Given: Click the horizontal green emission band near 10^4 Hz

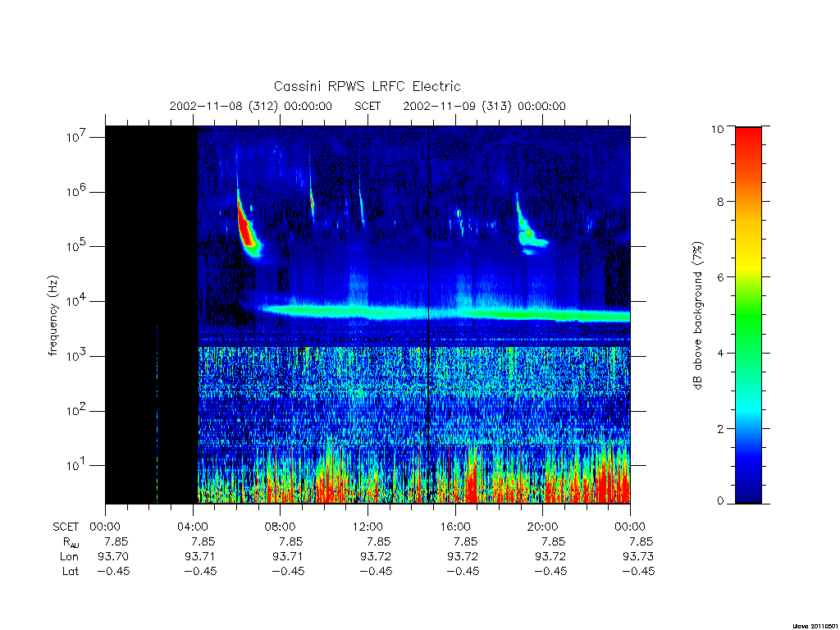Looking at the screenshot, I should [445, 313].
